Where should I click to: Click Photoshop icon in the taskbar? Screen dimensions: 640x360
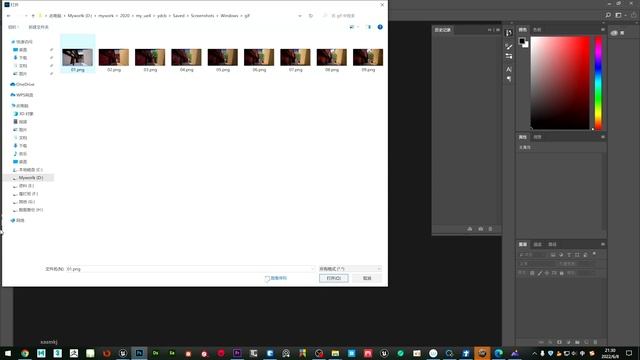coord(139,353)
